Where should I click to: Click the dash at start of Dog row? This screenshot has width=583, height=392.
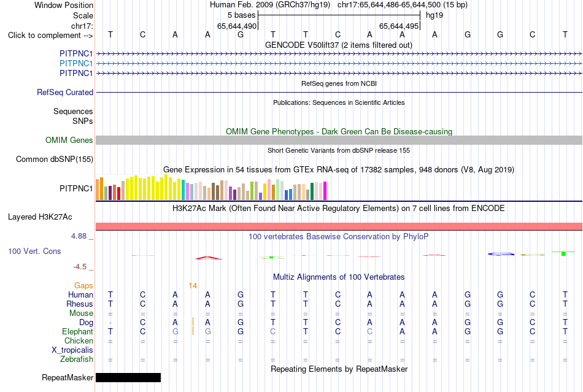coord(110,323)
